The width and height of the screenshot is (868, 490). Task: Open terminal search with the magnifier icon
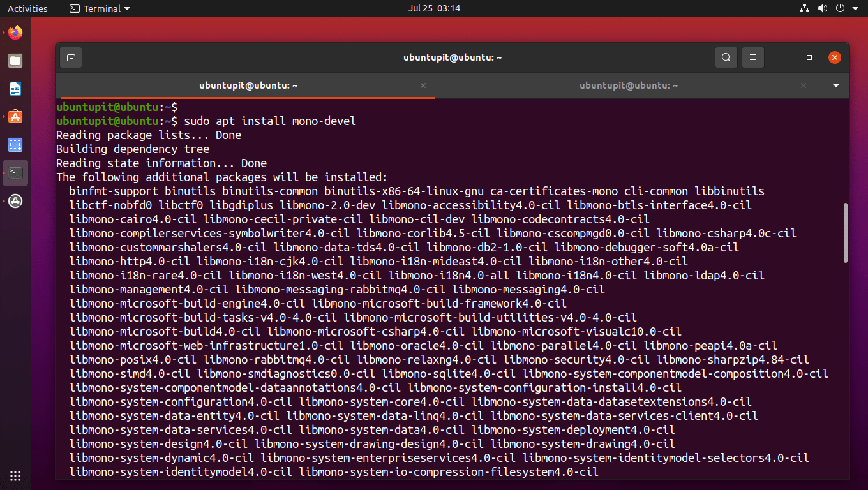(x=726, y=57)
